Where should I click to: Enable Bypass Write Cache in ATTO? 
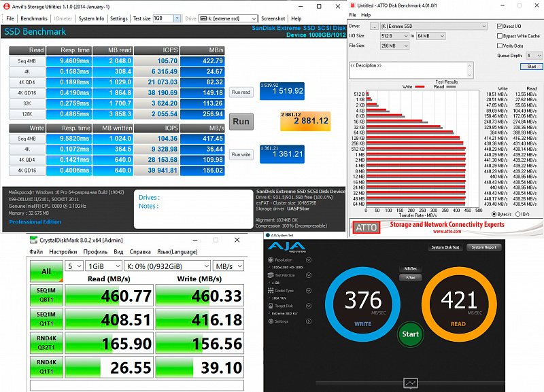click(x=500, y=36)
